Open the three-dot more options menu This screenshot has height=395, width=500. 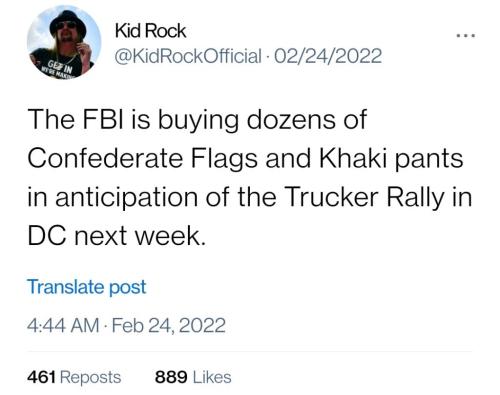point(465,35)
